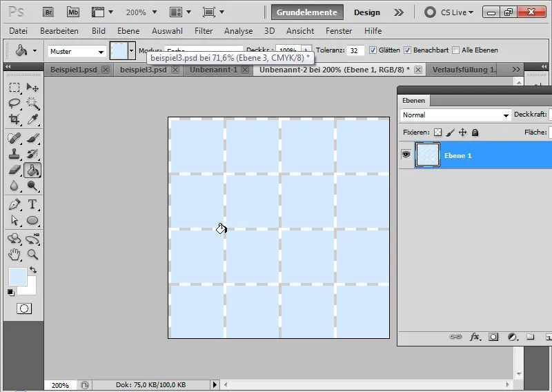
Task: Toggle Quick Mask mode
Action: pyautogui.click(x=24, y=308)
